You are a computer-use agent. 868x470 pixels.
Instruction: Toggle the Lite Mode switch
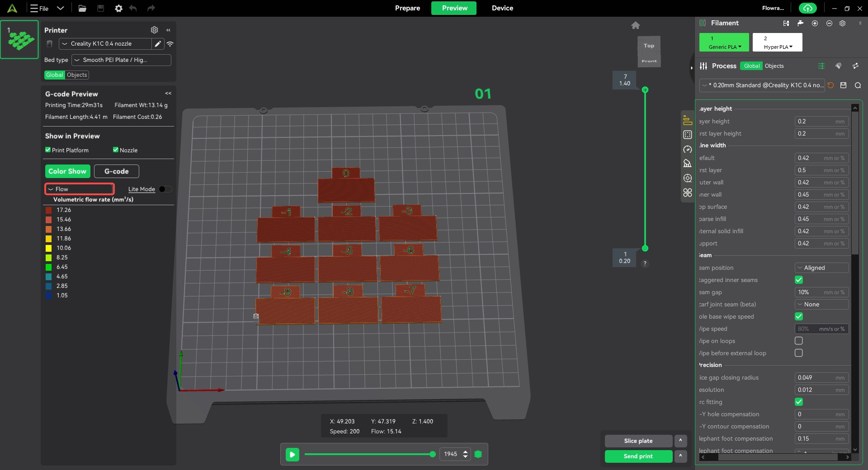165,189
